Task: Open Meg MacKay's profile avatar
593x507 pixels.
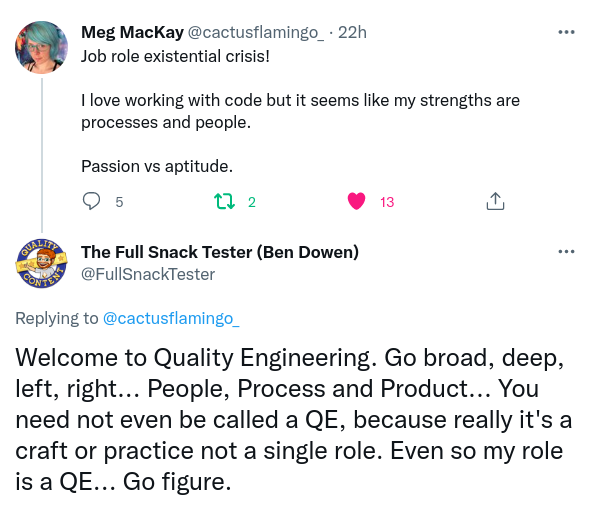Action: 42,47
